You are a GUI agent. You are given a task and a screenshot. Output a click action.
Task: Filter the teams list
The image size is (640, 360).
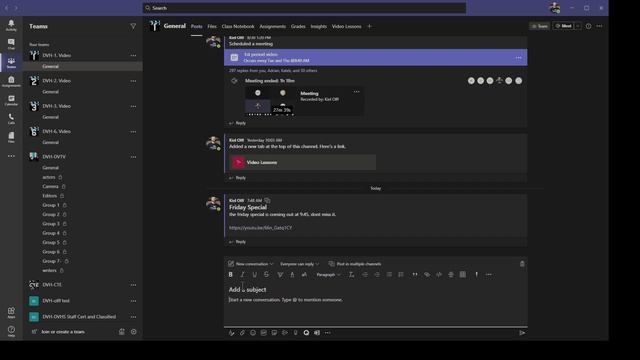(x=133, y=26)
